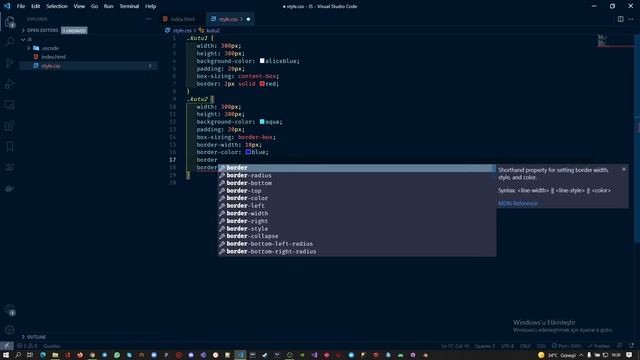The image size is (640, 360).
Task: Select style.css in the Explorer tree
Action: pos(51,66)
